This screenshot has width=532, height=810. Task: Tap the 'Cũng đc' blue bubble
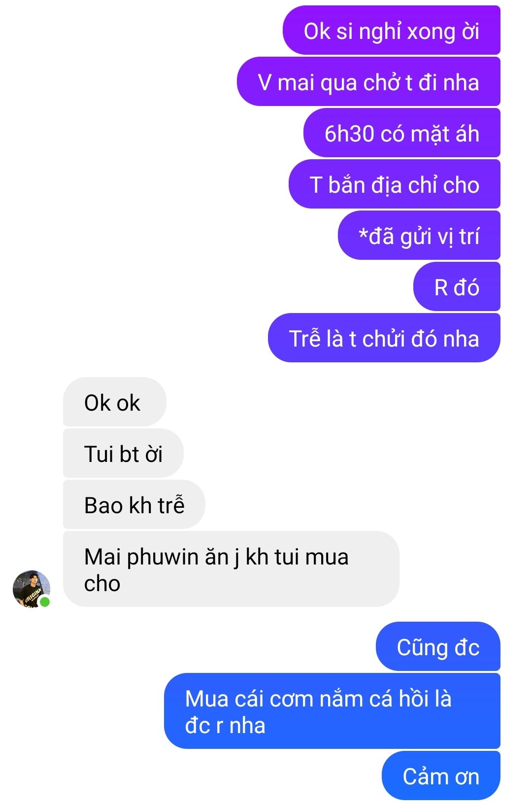438,646
